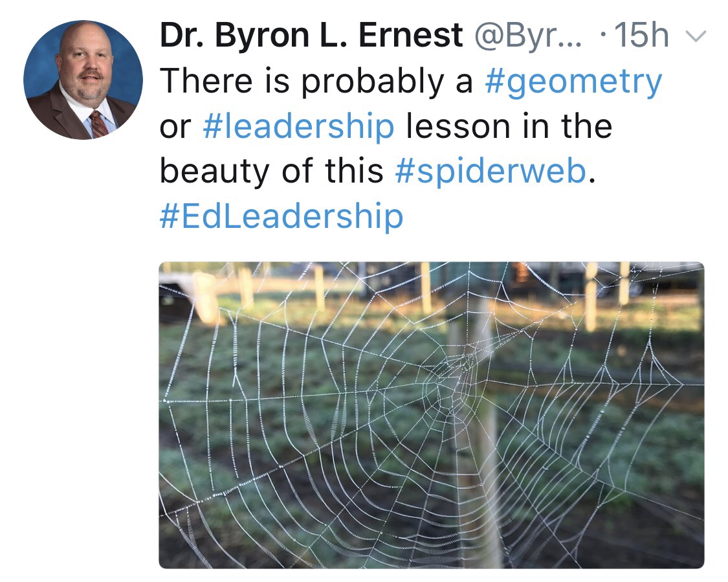Open the #leadership hashtag
728x582 pixels.
[x=298, y=126]
